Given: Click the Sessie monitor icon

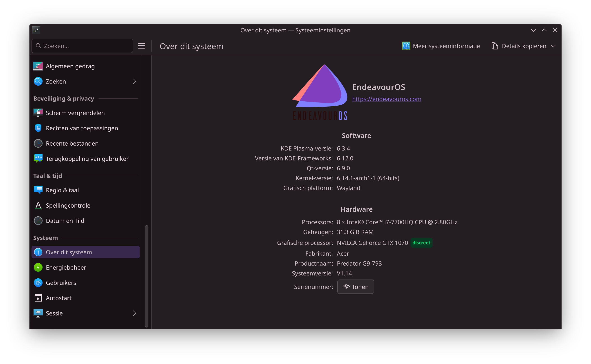Looking at the screenshot, I should click(38, 313).
